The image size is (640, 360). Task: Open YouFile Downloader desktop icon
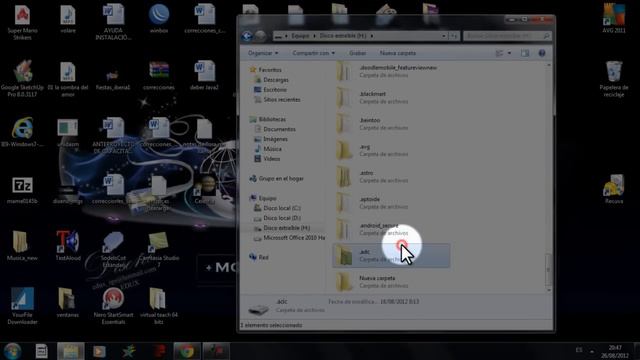coord(22,306)
